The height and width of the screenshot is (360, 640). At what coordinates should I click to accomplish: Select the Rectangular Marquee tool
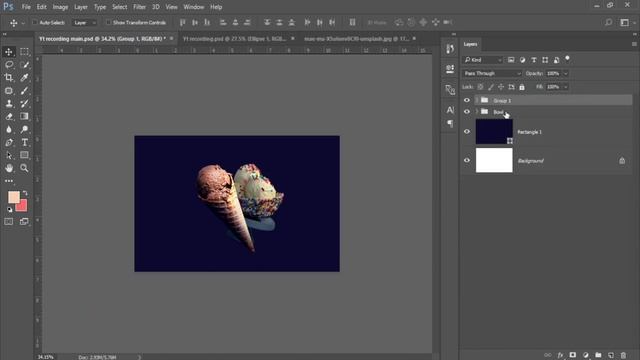click(x=24, y=52)
